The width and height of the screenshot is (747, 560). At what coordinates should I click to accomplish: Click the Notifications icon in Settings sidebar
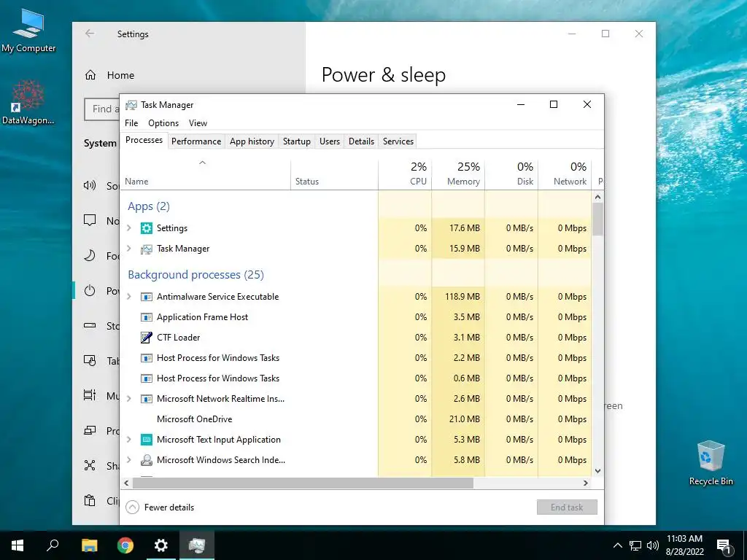coord(90,220)
